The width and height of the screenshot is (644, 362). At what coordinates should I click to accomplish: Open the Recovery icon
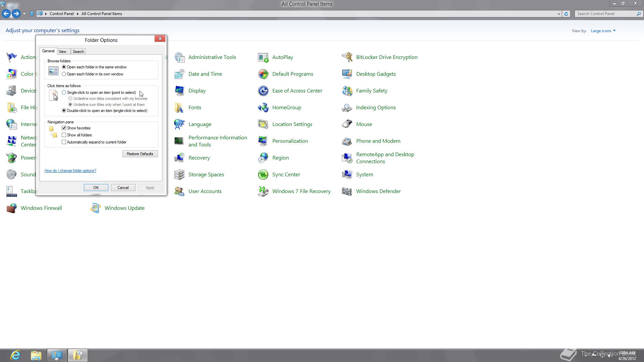click(x=179, y=158)
